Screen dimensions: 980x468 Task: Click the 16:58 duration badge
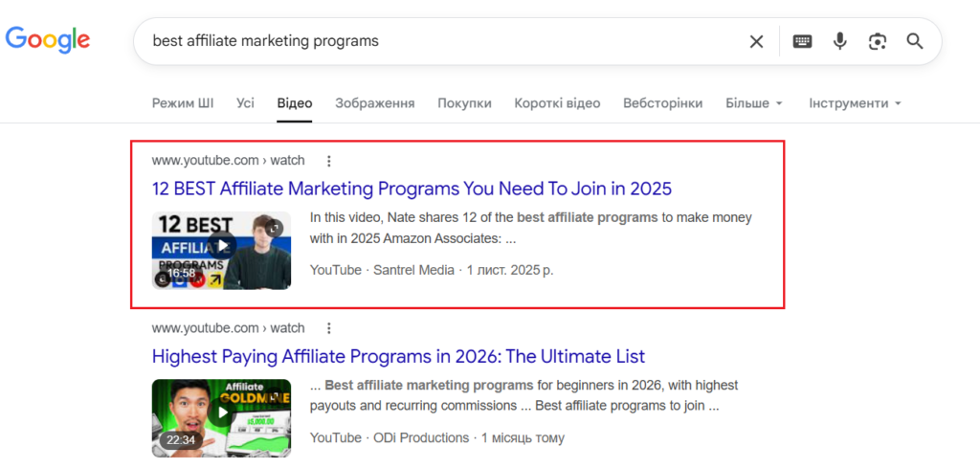click(181, 274)
